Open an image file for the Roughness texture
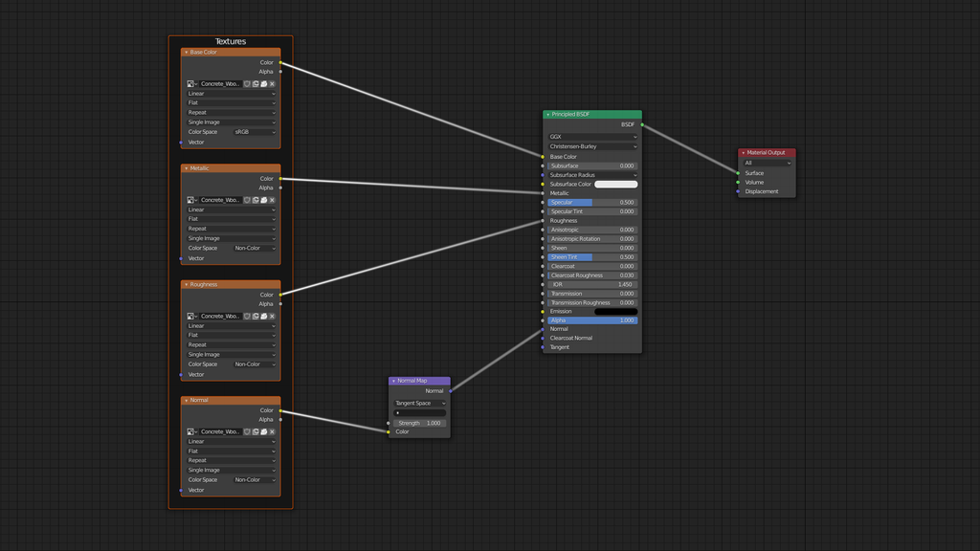This screenshot has width=980, height=551. point(265,316)
